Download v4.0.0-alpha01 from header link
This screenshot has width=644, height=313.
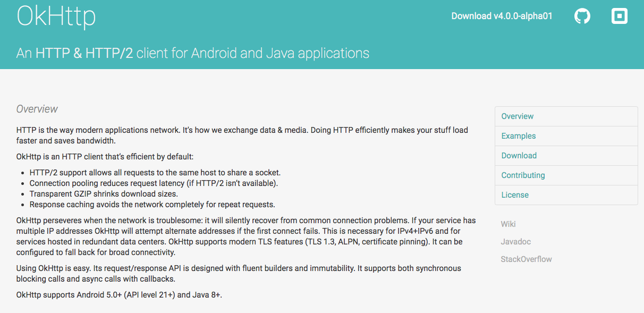coord(502,16)
